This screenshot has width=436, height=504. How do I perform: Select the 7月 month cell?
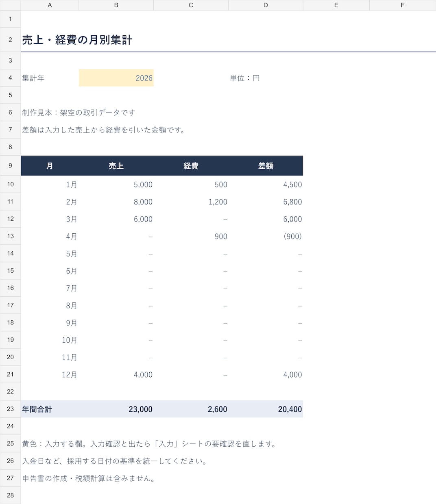pos(50,288)
